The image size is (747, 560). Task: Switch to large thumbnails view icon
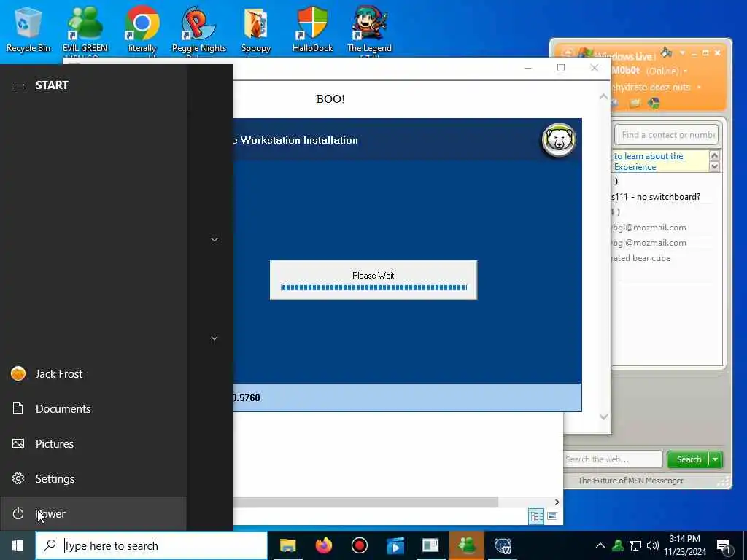point(552,516)
